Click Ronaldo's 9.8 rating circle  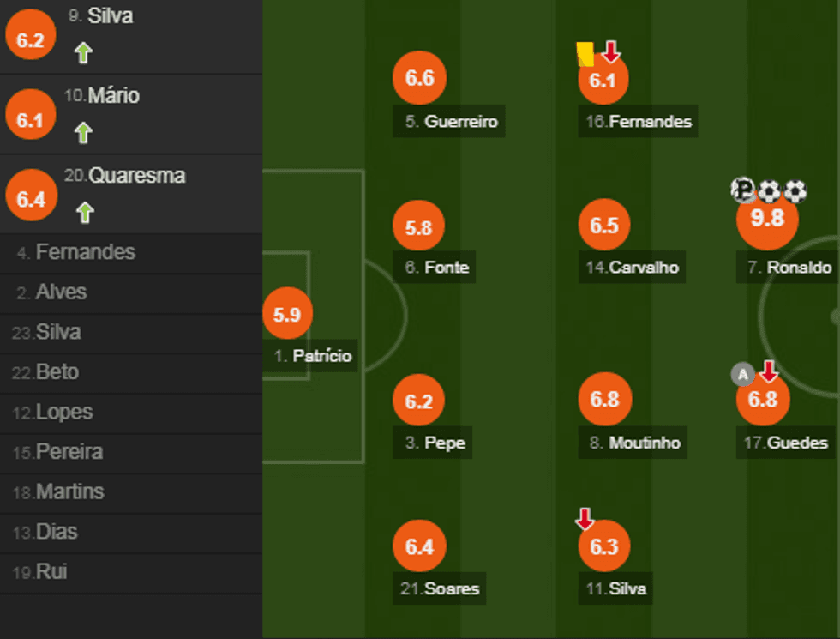coord(767,219)
